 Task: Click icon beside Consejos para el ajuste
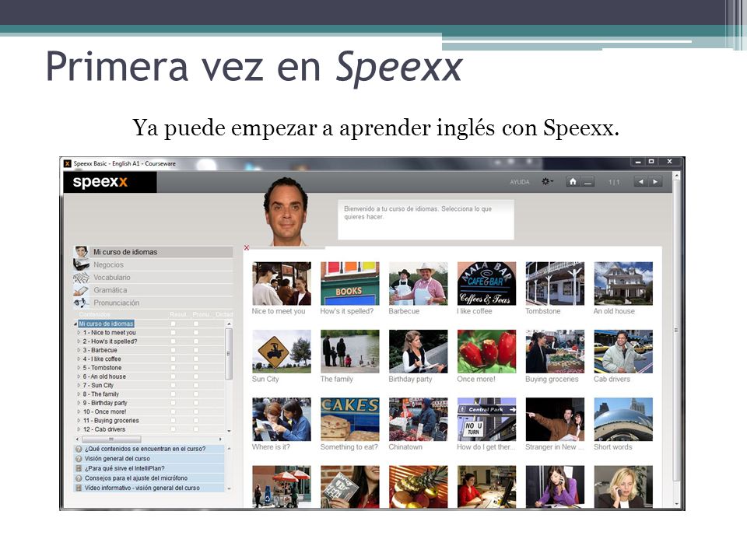(79, 478)
